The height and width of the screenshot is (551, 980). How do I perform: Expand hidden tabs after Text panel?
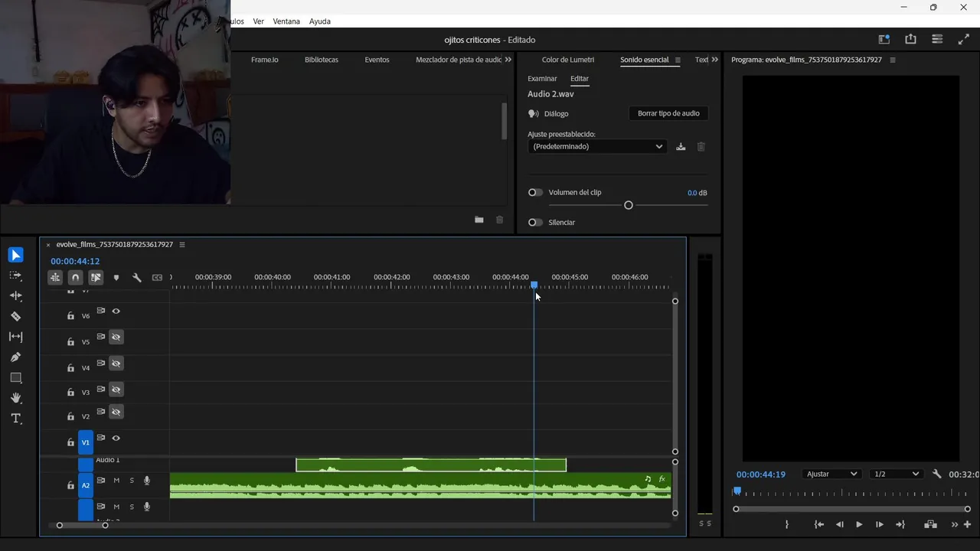(715, 60)
